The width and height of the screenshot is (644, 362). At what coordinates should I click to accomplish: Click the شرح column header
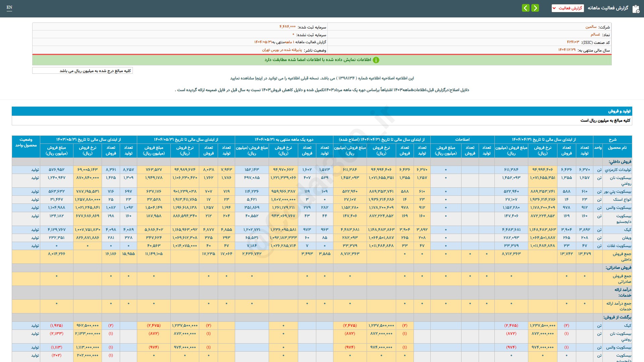tap(612, 139)
